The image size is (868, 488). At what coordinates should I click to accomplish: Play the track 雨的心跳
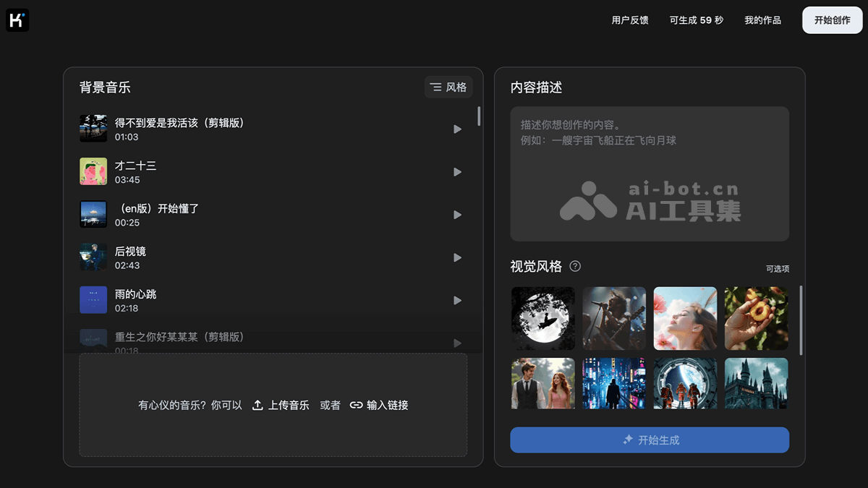(x=457, y=300)
